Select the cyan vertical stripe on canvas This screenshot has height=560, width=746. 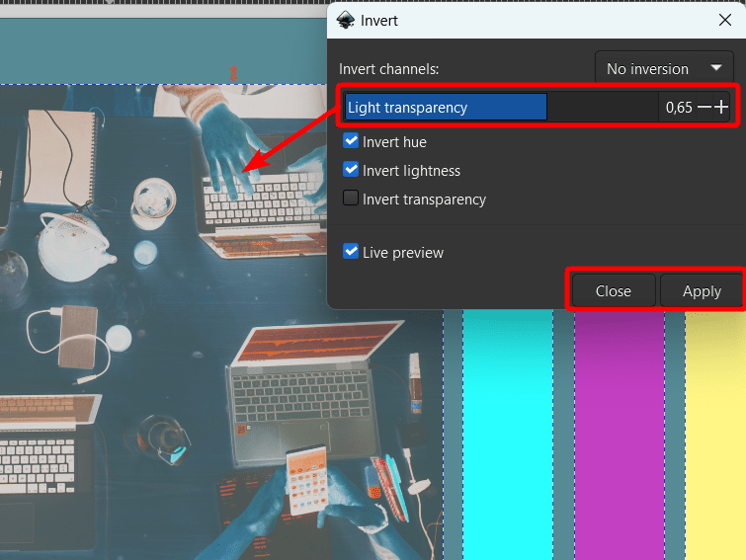coord(508,434)
